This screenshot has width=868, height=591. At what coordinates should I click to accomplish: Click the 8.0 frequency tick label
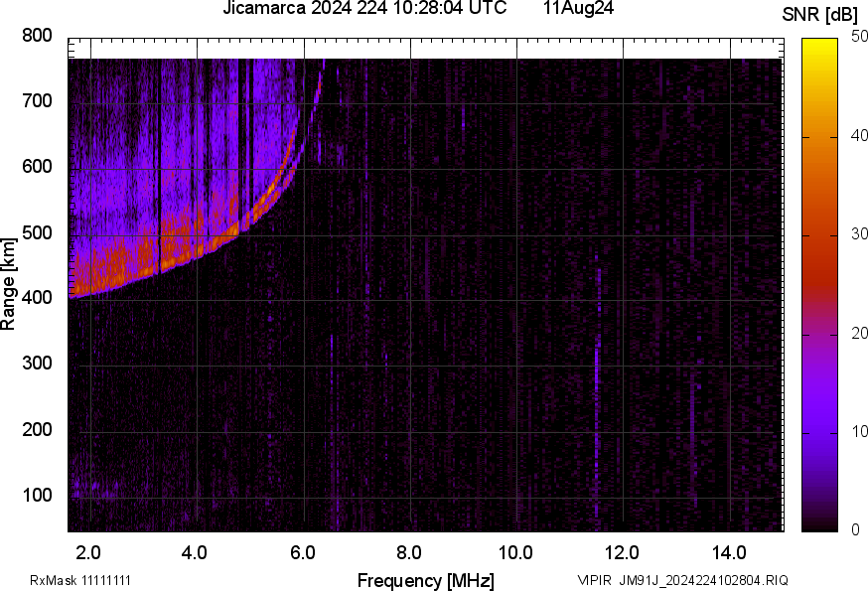[409, 552]
